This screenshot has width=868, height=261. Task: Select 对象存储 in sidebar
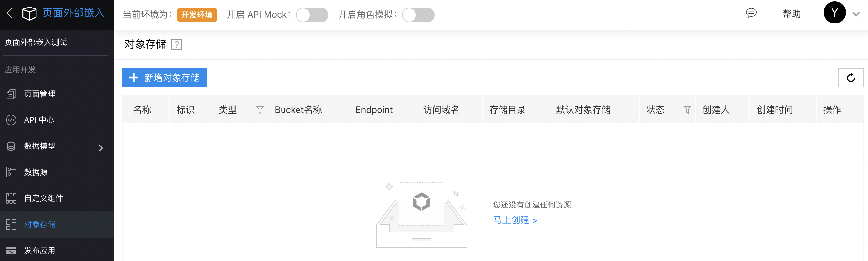57,224
